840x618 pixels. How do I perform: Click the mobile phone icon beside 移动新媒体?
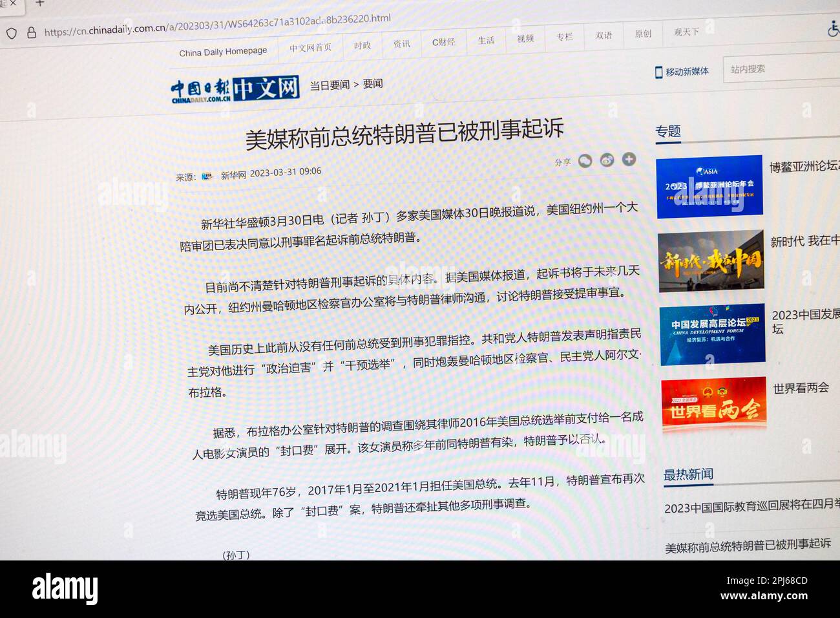pyautogui.click(x=658, y=72)
